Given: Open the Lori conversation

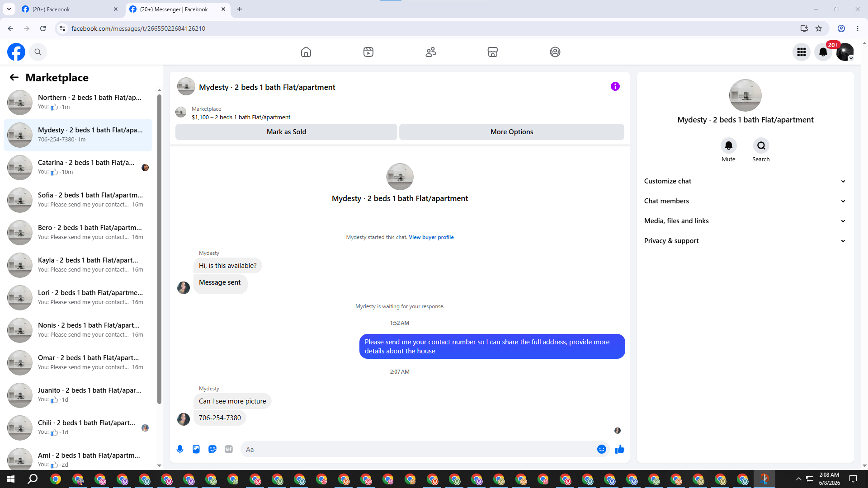Looking at the screenshot, I should [78, 298].
